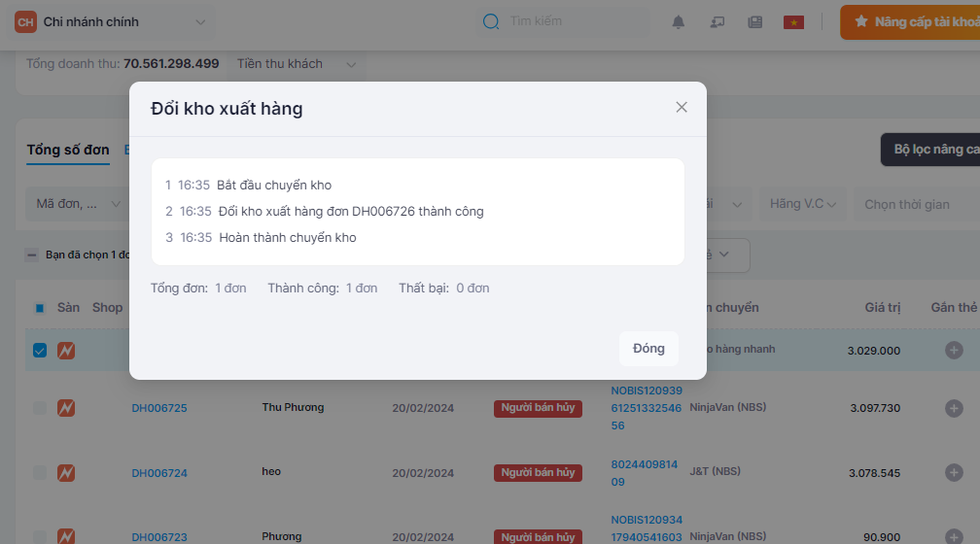980x544 pixels.
Task: Toggle the select-all header checkbox
Action: coord(40,308)
